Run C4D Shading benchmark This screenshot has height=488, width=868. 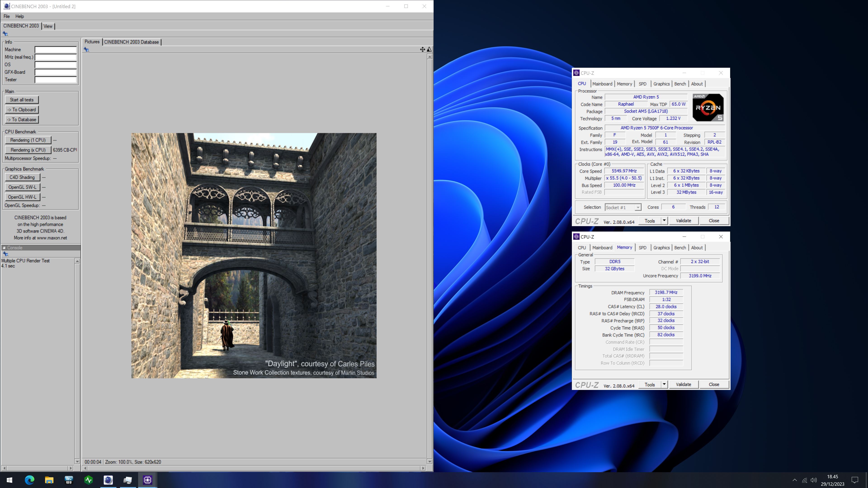22,177
